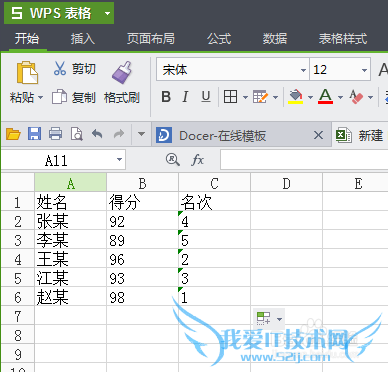388x372 pixels.
Task: Toggle underline formatting
Action: tap(206, 97)
